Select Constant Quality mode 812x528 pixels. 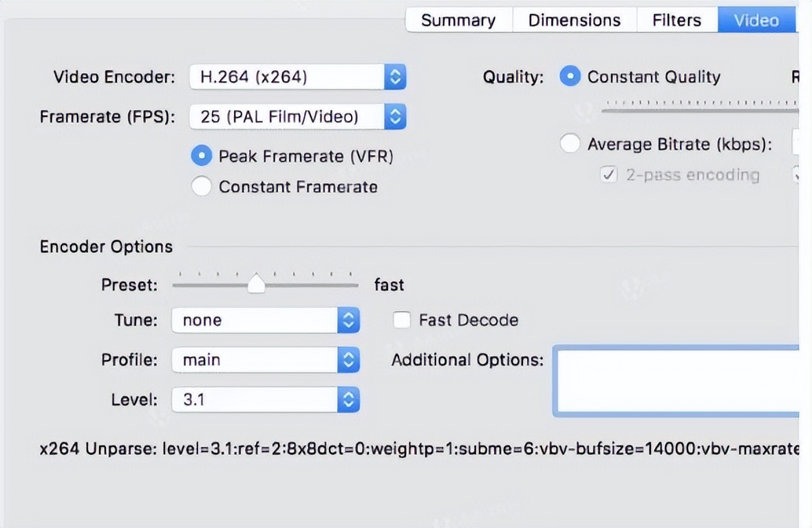[x=570, y=77]
